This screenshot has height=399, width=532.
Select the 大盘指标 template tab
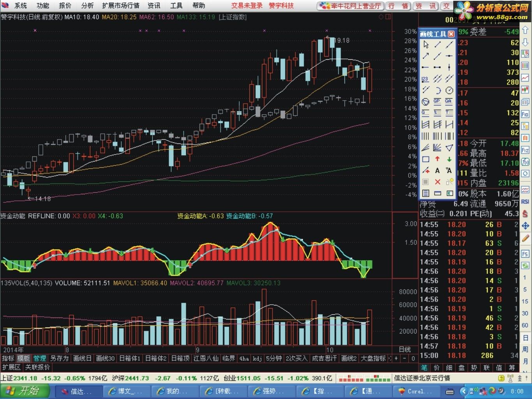tap(373, 358)
